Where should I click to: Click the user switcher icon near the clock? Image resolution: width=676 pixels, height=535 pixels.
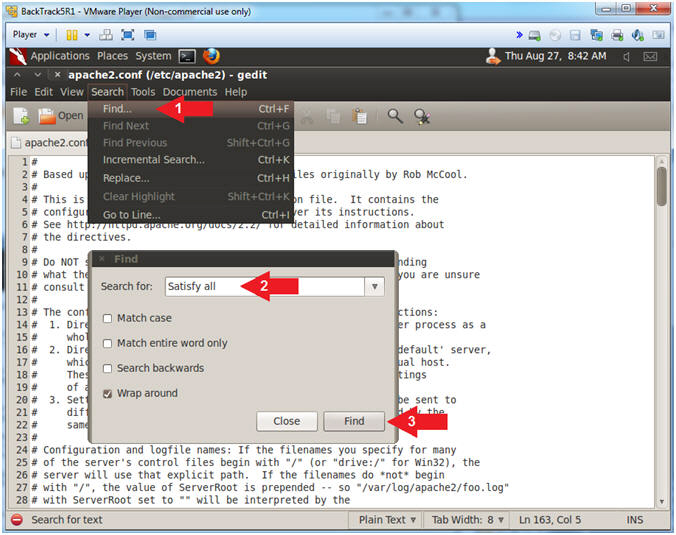(493, 56)
